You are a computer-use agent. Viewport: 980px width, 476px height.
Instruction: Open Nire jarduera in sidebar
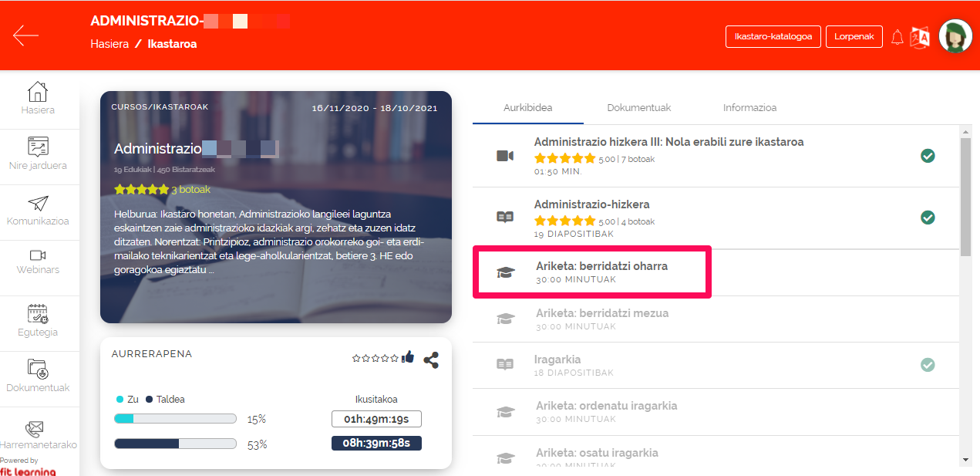click(38, 147)
